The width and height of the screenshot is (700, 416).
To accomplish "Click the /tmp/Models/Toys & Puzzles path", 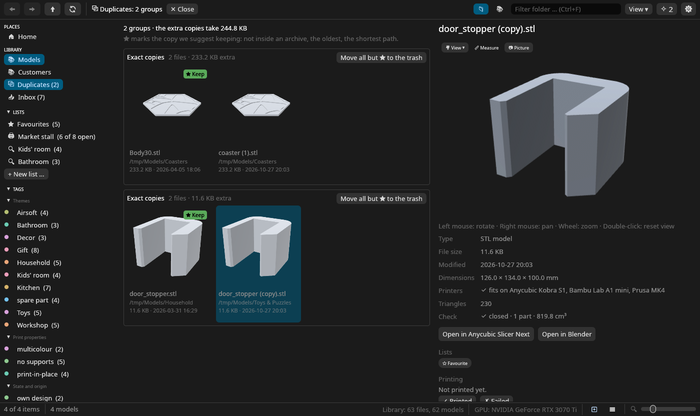I will (254, 302).
